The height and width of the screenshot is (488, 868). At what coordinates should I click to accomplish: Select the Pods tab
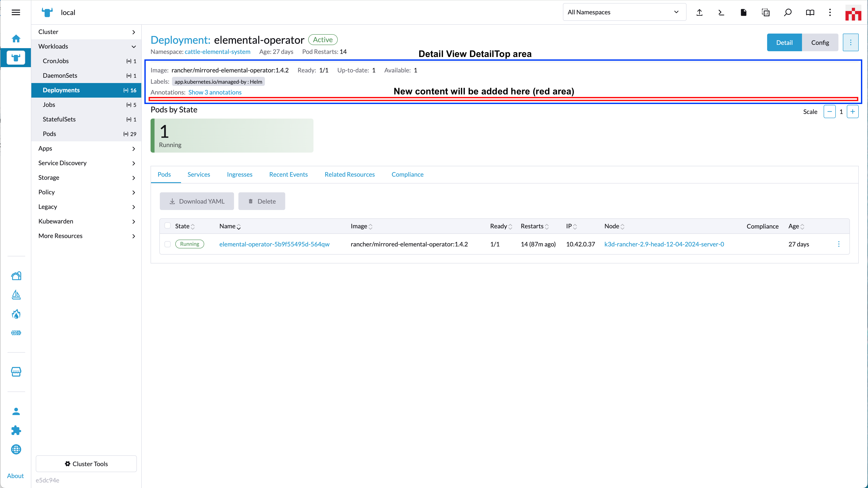click(x=164, y=175)
